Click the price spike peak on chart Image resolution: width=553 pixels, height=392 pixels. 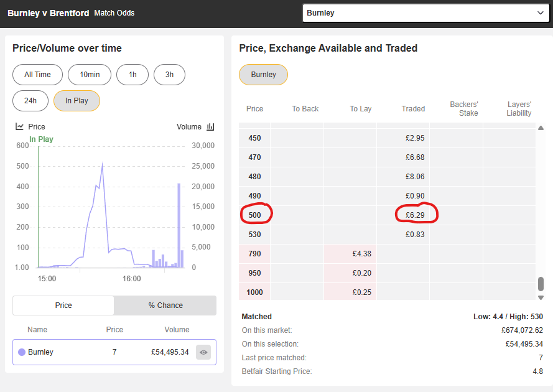102,164
